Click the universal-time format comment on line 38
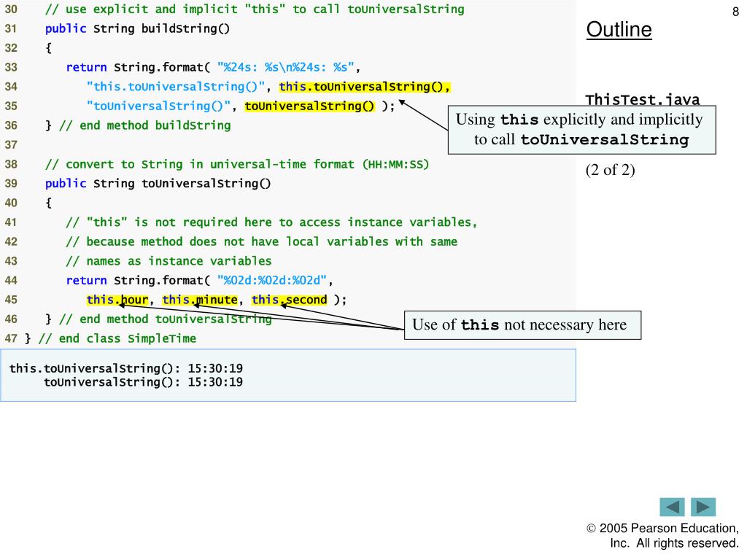The image size is (747, 560). click(x=237, y=164)
